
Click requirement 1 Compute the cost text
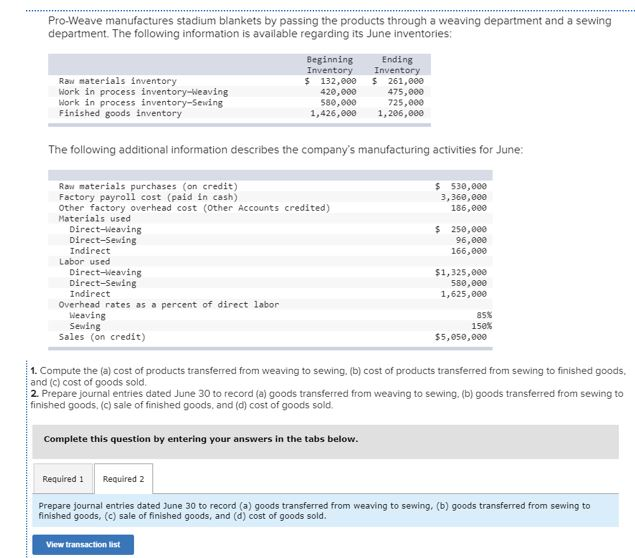point(328,376)
